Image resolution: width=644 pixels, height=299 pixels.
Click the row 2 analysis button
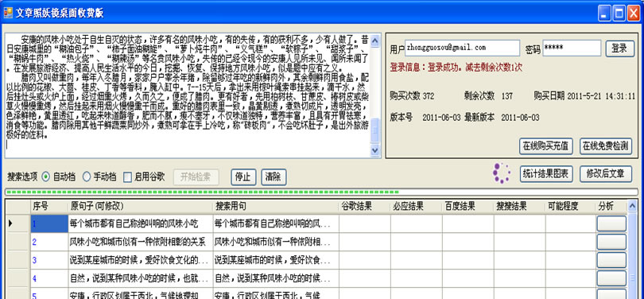[611, 242]
